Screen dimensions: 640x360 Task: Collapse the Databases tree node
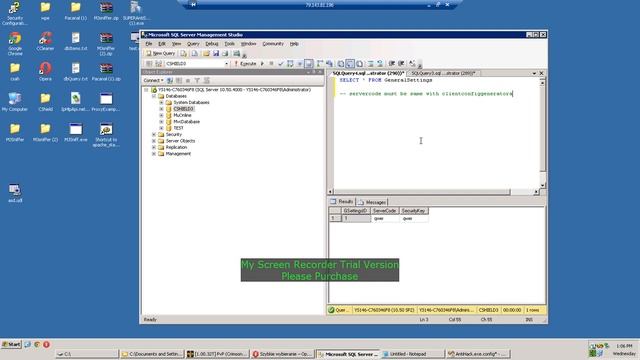tap(154, 96)
